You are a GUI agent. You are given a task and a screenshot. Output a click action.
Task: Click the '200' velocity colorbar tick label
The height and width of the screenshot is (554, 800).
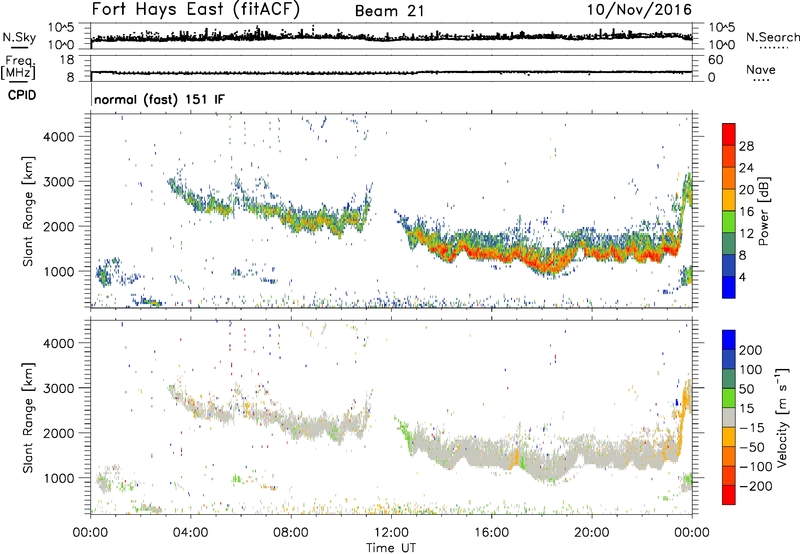point(751,350)
